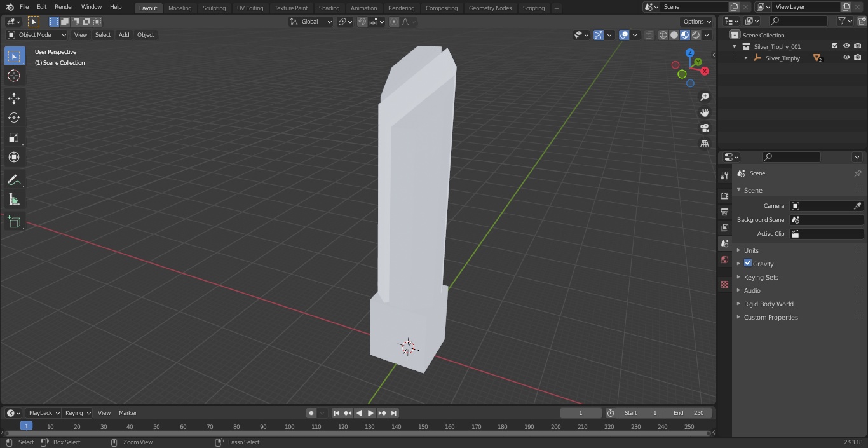Switch to the Shading workspace tab
Image resolution: width=868 pixels, height=448 pixels.
(329, 8)
